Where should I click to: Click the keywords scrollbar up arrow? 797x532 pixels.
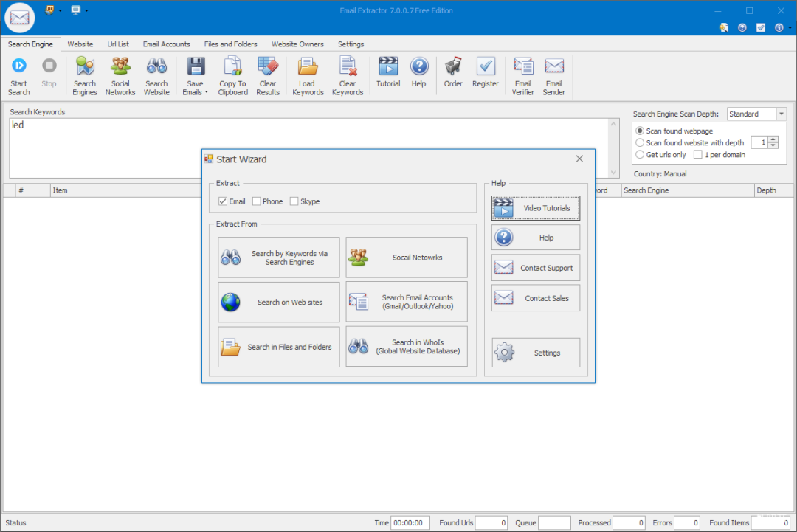pyautogui.click(x=613, y=124)
